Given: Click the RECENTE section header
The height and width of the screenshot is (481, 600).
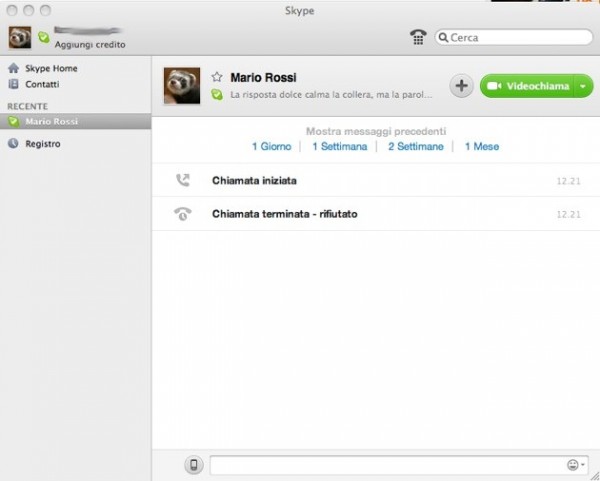Looking at the screenshot, I should coord(28,106).
